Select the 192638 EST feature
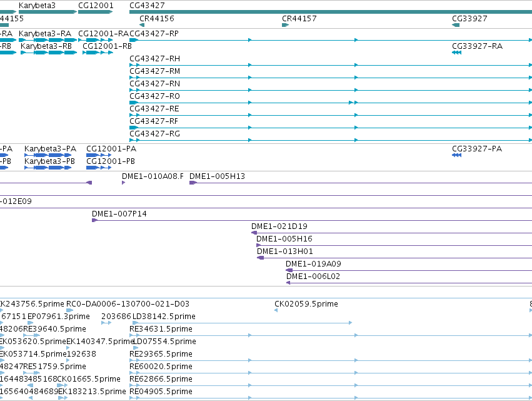 coord(68,360)
